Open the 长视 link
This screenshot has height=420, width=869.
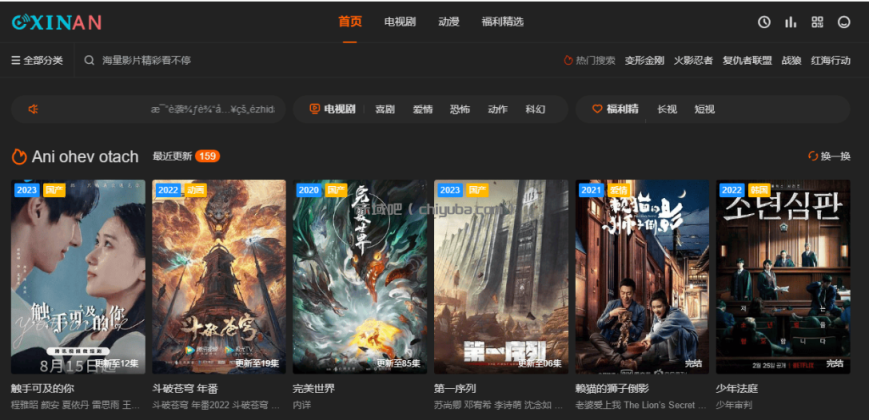[x=667, y=109]
